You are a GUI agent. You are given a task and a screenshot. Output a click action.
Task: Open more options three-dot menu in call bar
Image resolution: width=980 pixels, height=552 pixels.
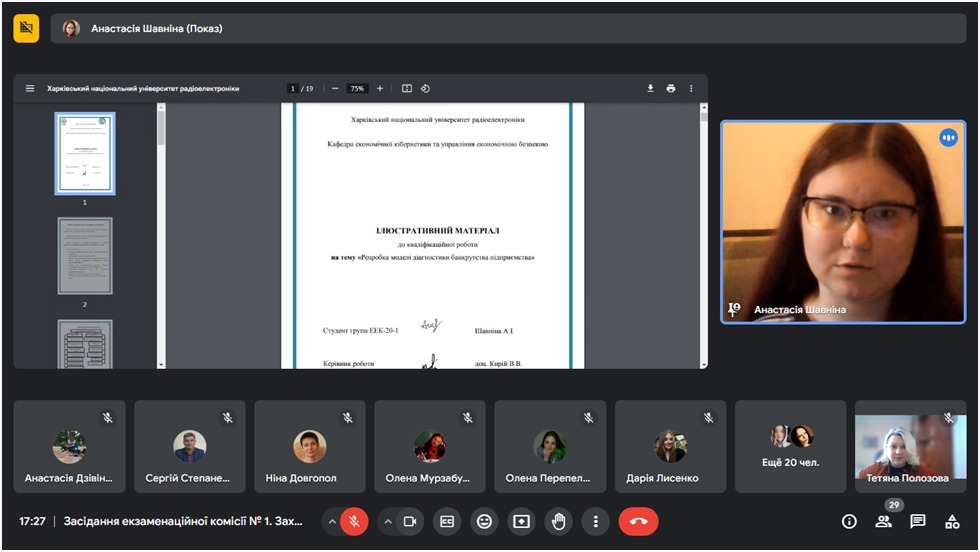[595, 521]
